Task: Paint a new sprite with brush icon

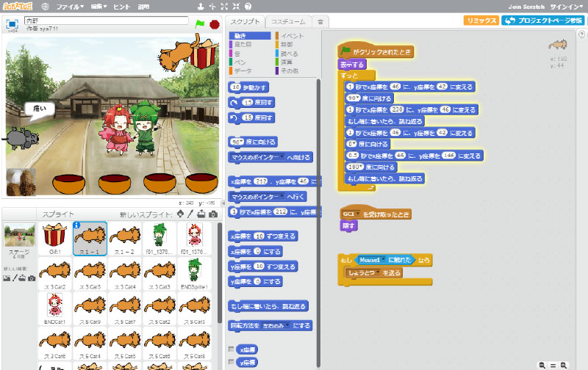Action: click(x=190, y=214)
